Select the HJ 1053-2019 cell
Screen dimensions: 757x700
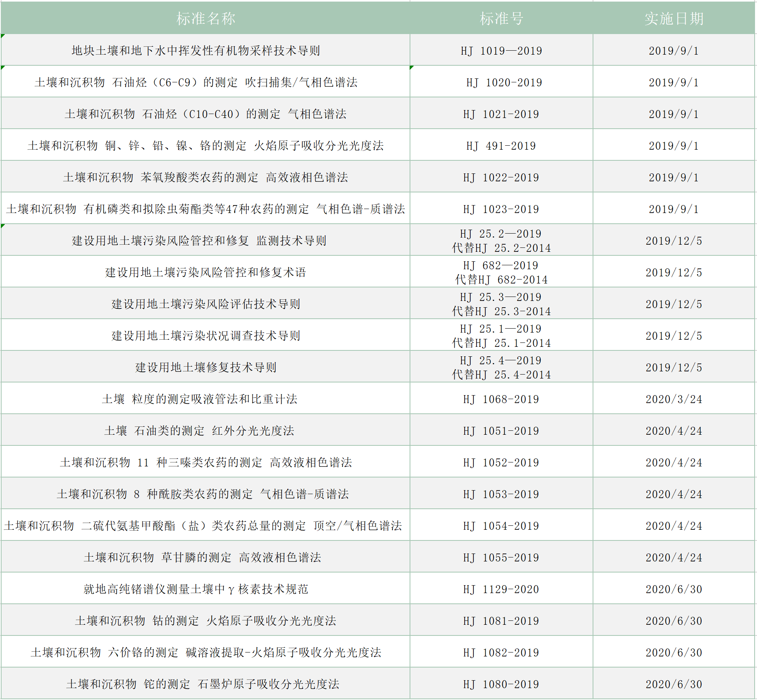(x=501, y=494)
